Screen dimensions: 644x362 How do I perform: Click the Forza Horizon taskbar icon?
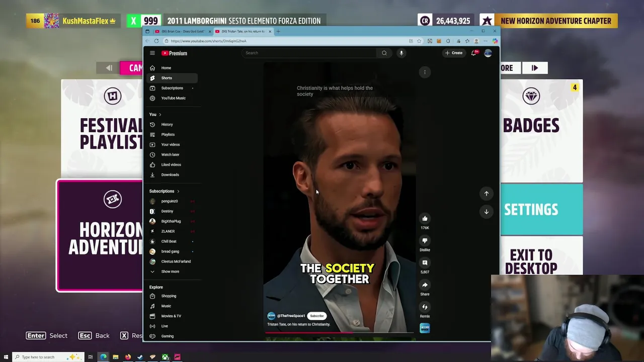[177, 357]
